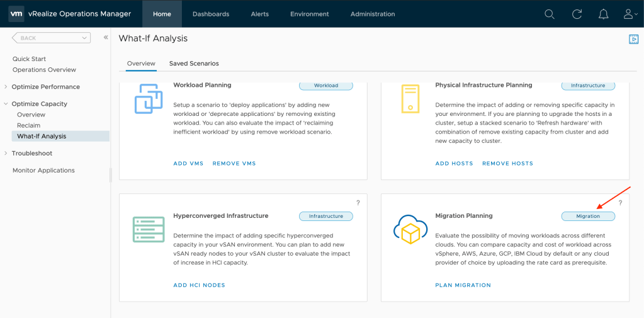Open the Dashboards menu

click(211, 14)
